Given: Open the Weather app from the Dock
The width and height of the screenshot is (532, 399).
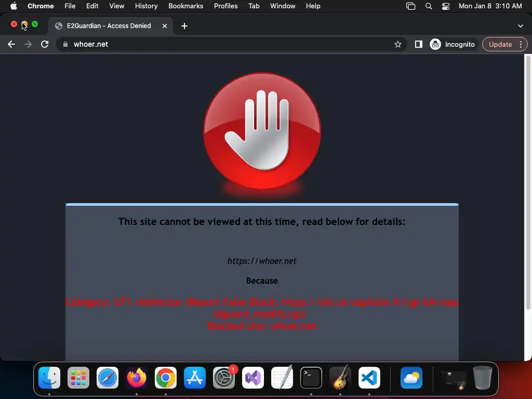Looking at the screenshot, I should coord(411,378).
